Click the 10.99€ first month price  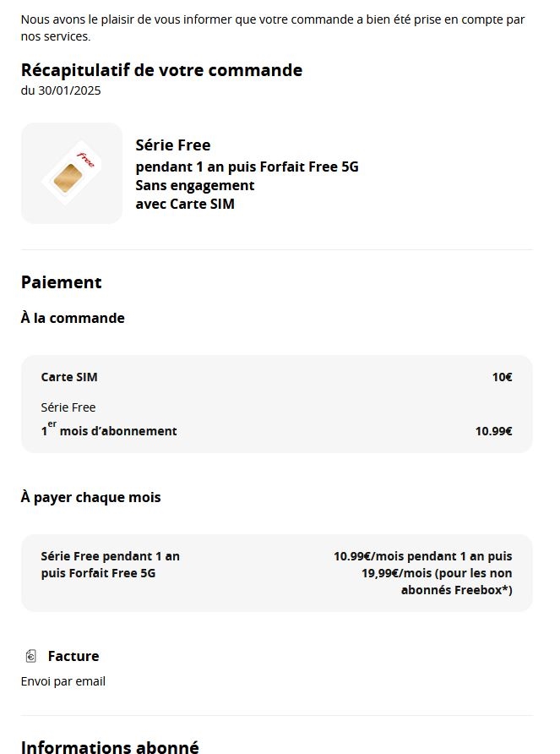click(x=493, y=431)
